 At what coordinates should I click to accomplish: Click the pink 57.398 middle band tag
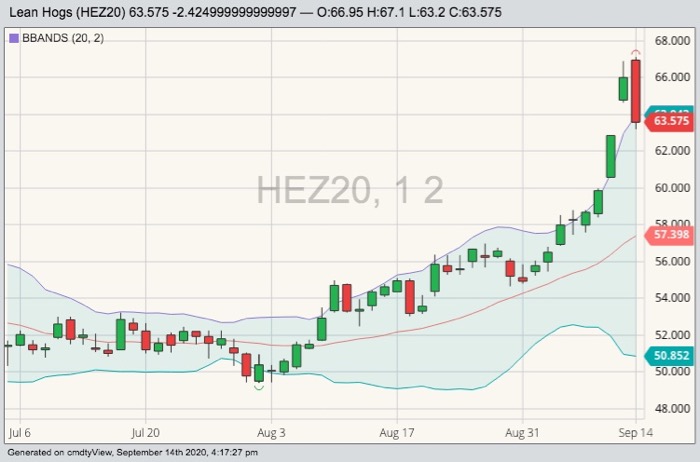(670, 236)
